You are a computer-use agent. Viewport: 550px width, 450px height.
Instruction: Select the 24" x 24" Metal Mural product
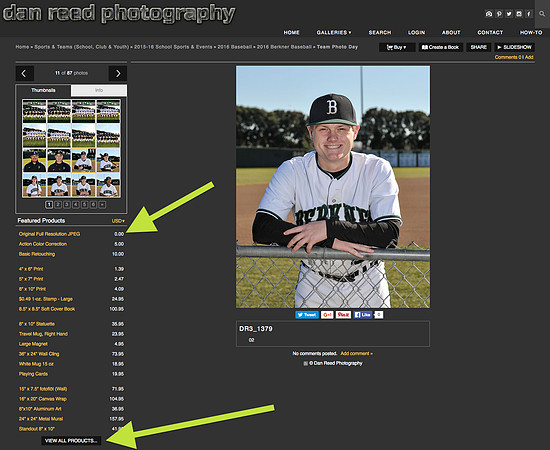tap(41, 419)
